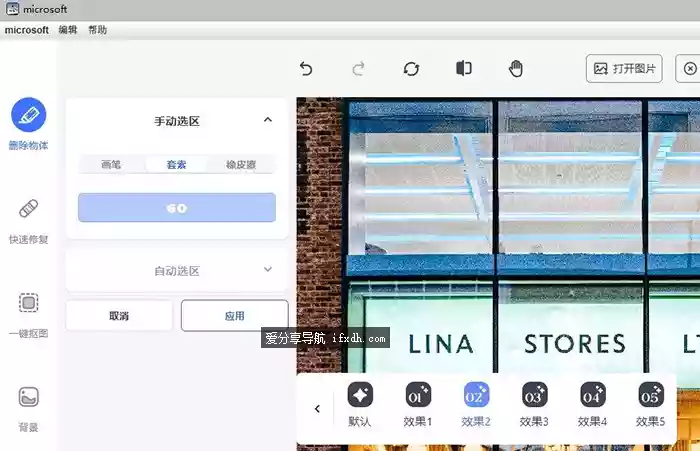Toggle the before/after compare icon

point(464,68)
